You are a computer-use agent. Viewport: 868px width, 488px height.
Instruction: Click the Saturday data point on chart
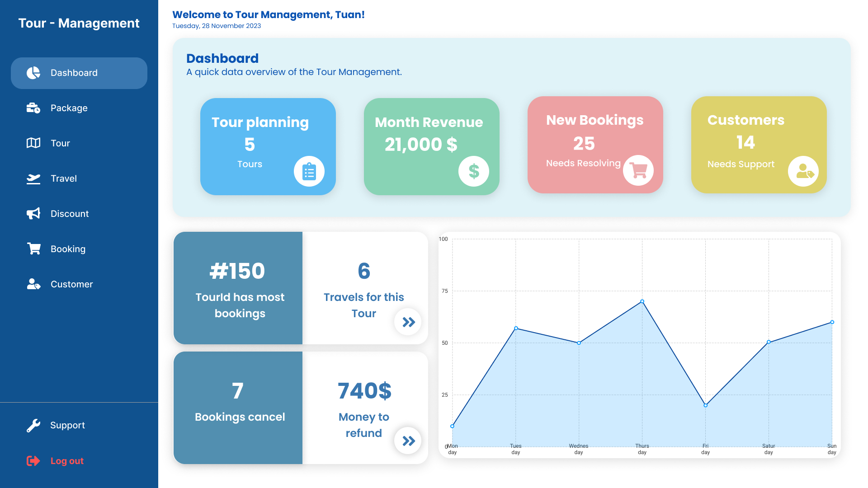[x=769, y=342]
